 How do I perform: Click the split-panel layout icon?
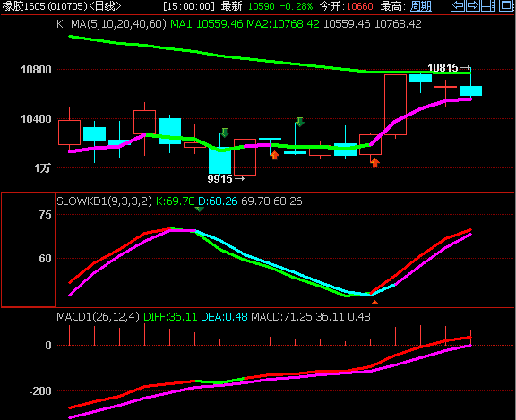487,5
